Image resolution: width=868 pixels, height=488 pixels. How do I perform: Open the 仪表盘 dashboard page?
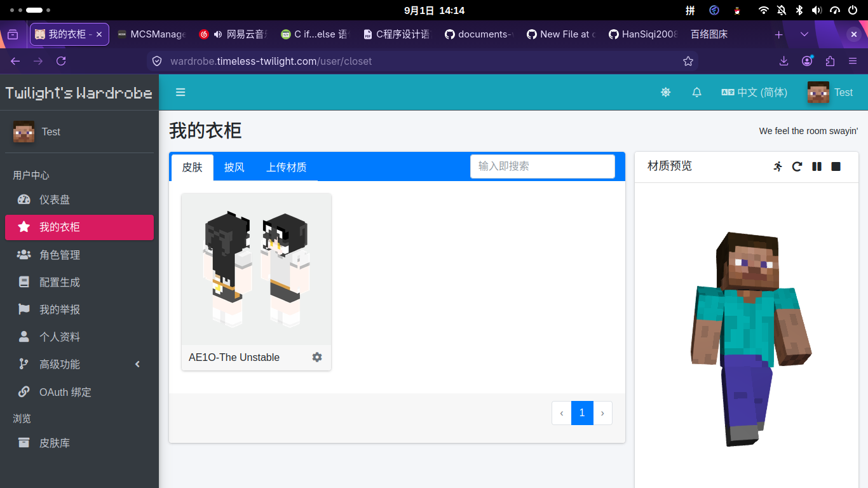tap(79, 200)
